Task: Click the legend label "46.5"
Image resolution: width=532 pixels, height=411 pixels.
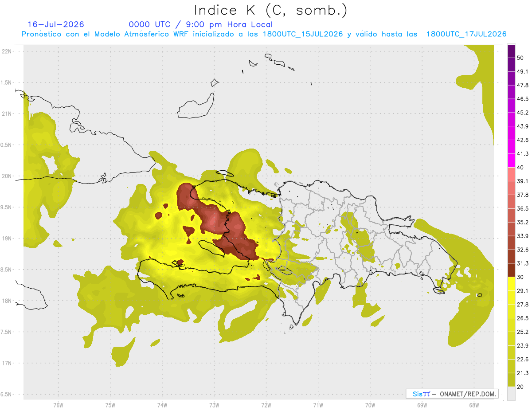Action: tap(523, 99)
